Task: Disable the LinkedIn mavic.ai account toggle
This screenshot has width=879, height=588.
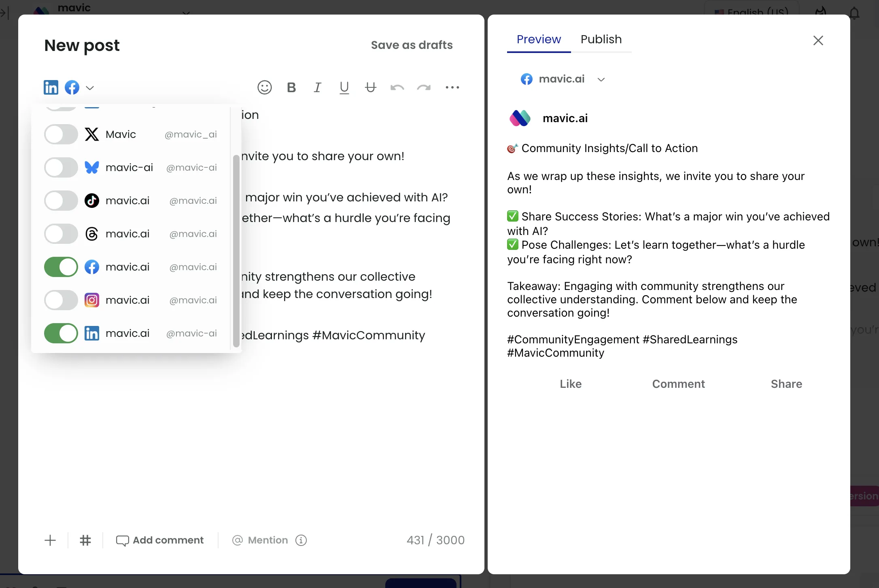Action: coord(61,333)
